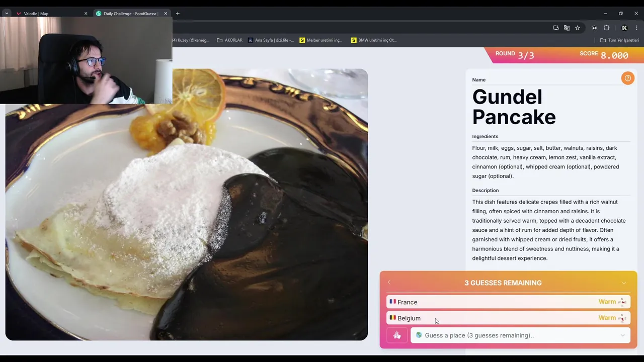
Task: Click the webcam overlay video
Action: tap(86, 60)
